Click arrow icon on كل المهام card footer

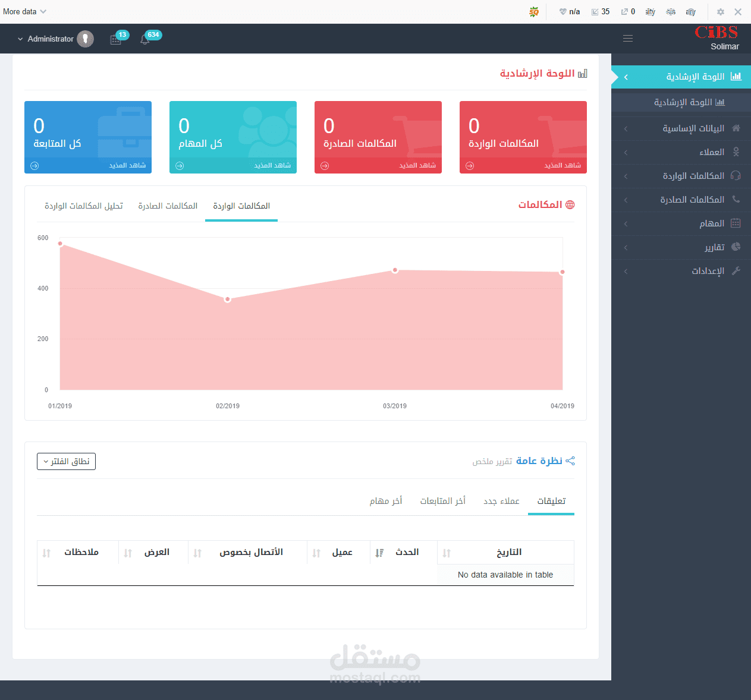tap(180, 166)
